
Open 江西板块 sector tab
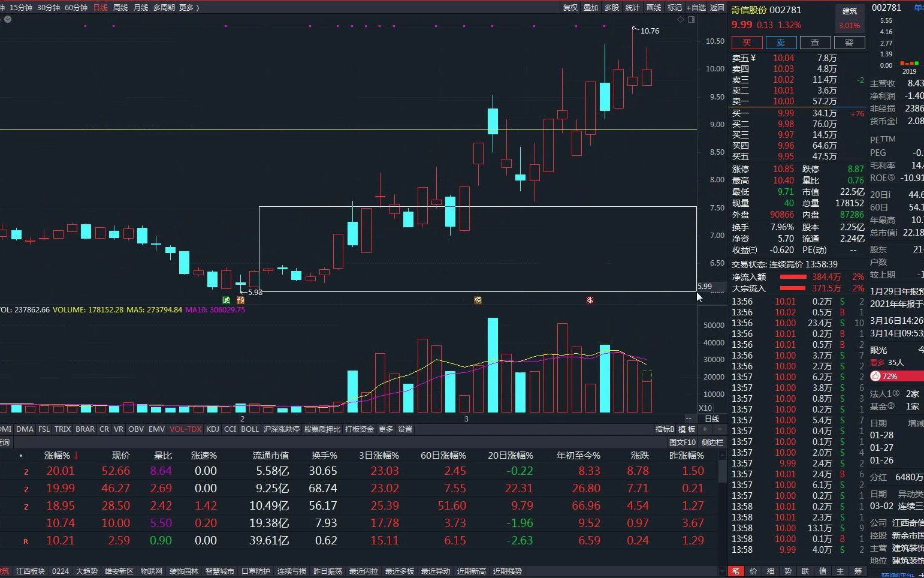(31, 571)
